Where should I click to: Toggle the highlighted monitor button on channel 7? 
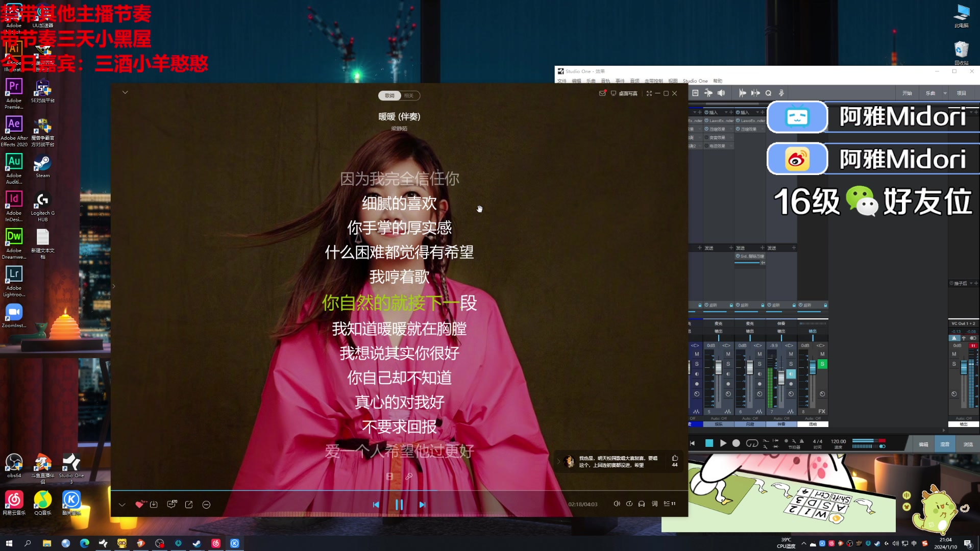click(791, 374)
